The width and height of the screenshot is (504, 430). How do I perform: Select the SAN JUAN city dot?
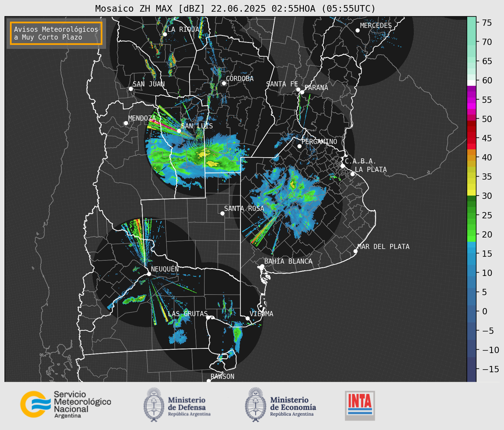point(131,89)
